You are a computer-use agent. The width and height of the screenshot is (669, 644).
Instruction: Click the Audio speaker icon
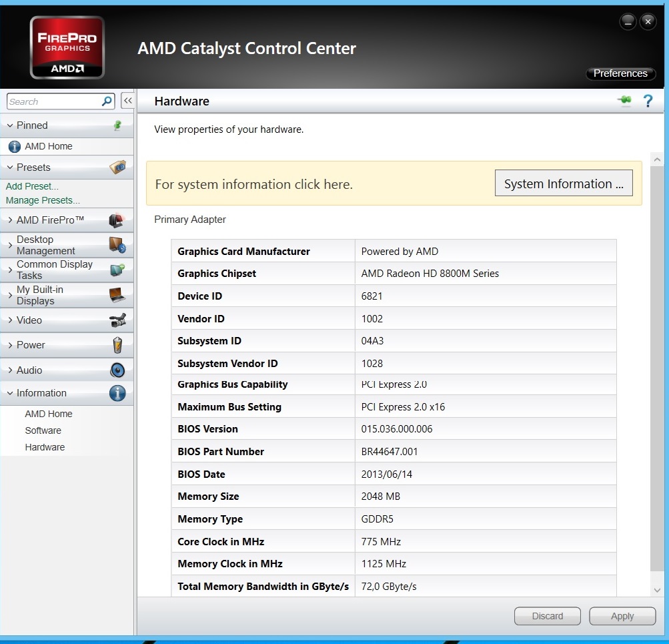[x=117, y=370]
